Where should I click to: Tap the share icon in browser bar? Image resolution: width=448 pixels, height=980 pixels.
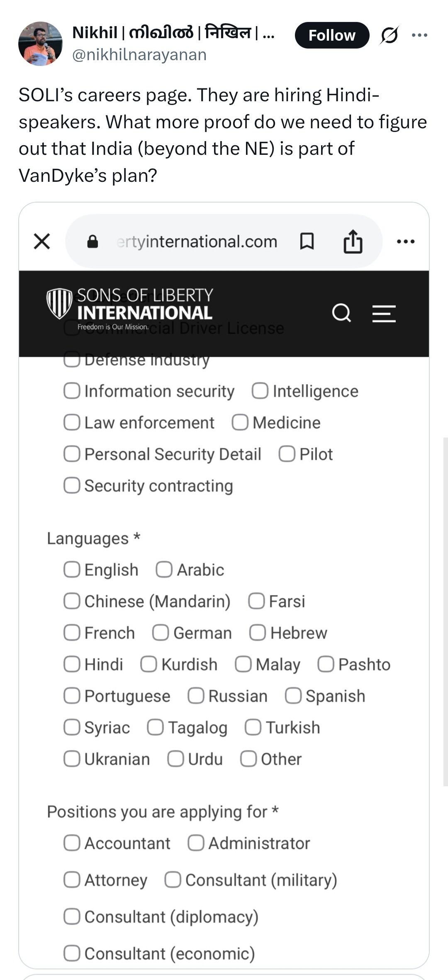click(353, 241)
